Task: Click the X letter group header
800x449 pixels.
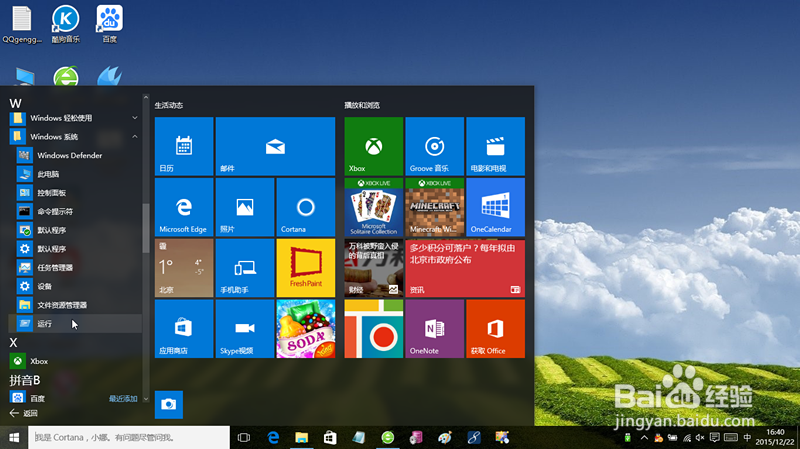Action: click(x=13, y=343)
